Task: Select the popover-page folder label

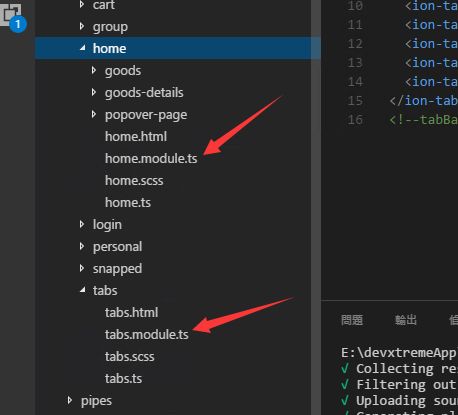Action: 146,115
